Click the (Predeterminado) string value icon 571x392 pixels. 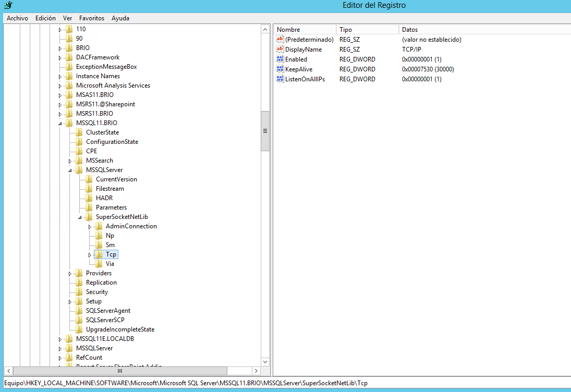280,39
